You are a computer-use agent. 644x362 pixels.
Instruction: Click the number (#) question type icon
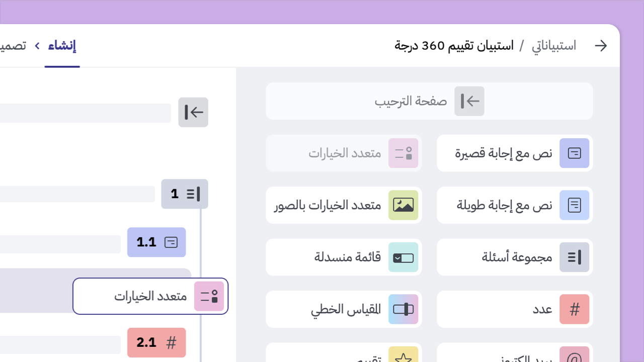(574, 309)
